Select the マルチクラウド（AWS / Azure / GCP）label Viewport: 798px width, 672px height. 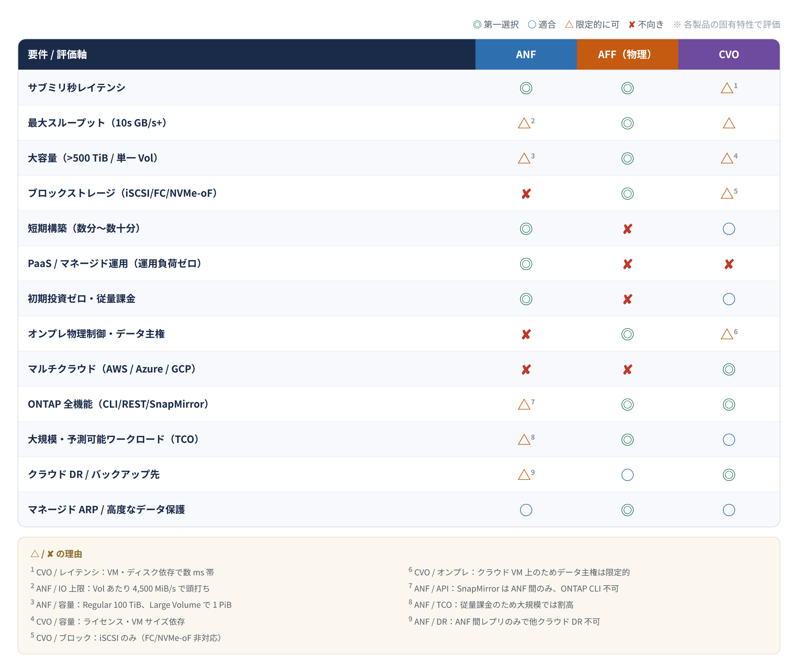112,369
